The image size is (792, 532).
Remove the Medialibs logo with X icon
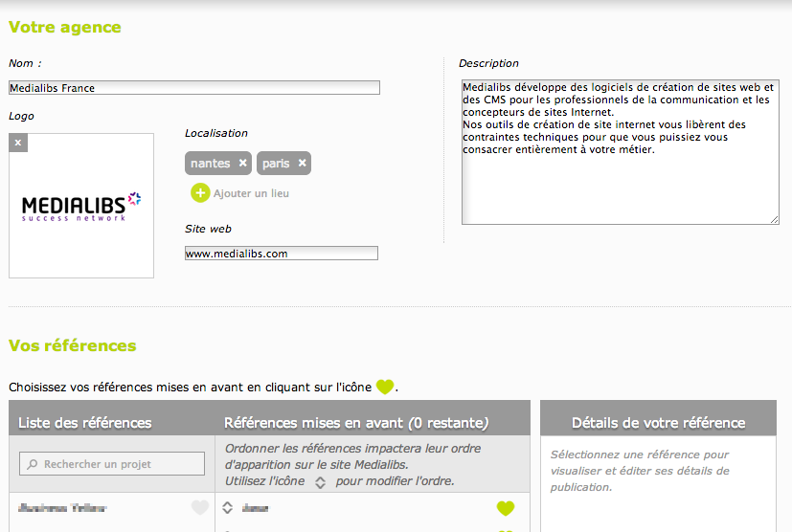[x=18, y=143]
